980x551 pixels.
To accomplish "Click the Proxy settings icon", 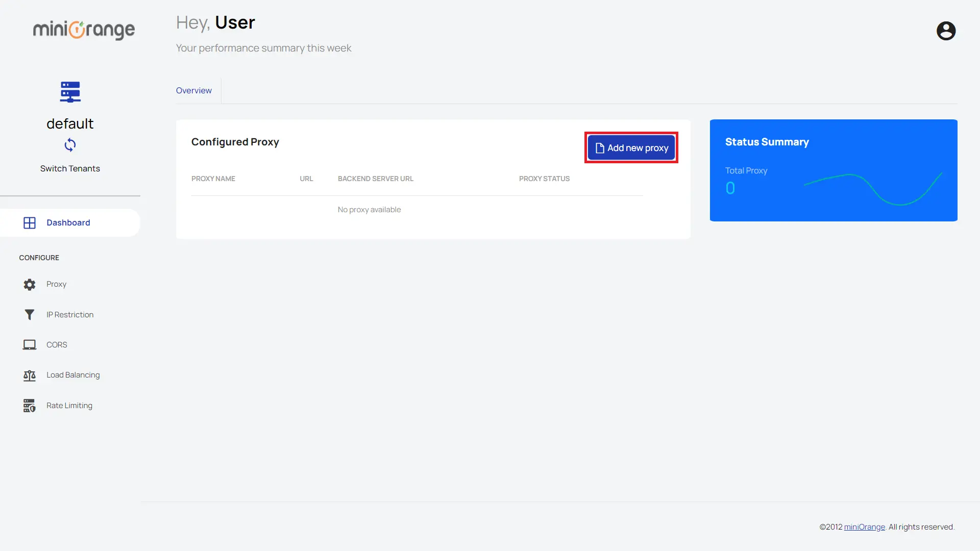I will point(30,284).
